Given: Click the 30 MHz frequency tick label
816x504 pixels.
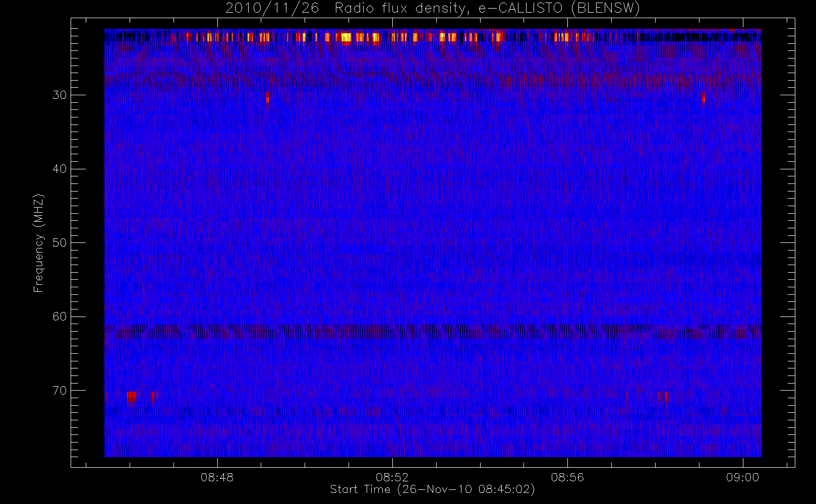Looking at the screenshot, I should (x=60, y=95).
